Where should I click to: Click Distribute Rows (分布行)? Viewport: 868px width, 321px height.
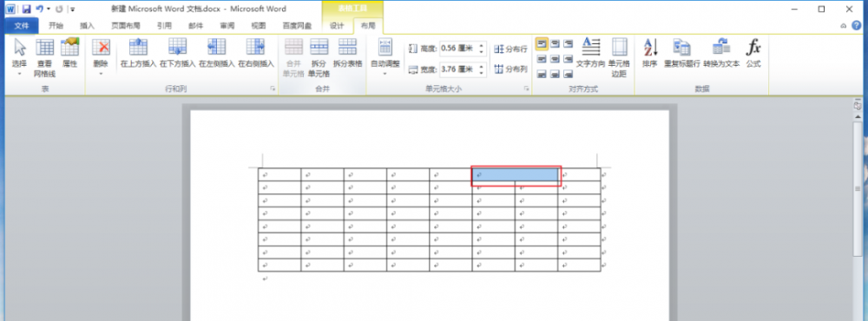511,49
